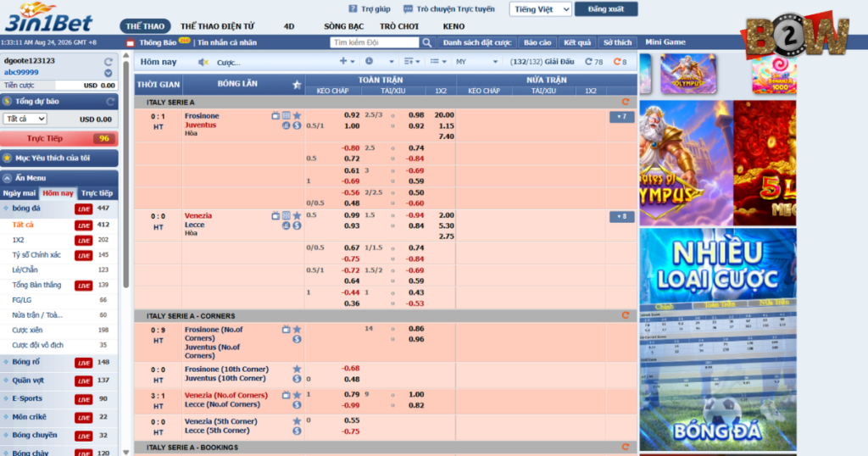Expand Quần vợt sport category

28,381
